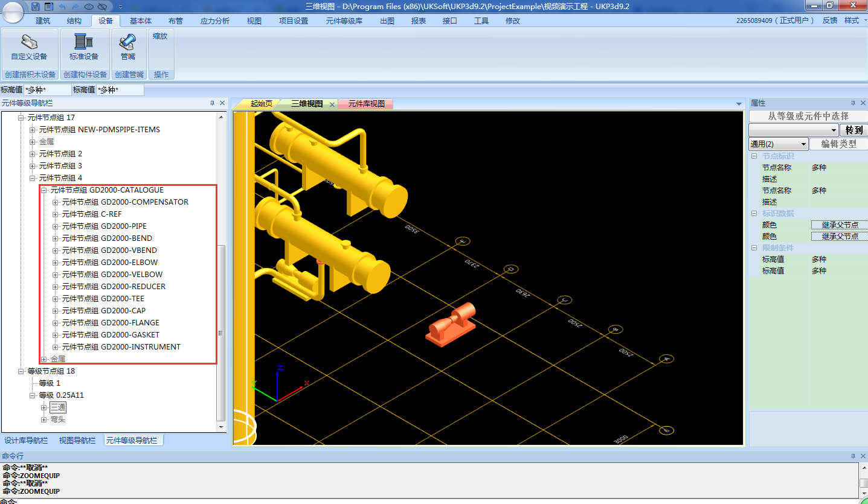Click the 编辑类型 edit type button
This screenshot has height=504, width=868.
click(839, 144)
